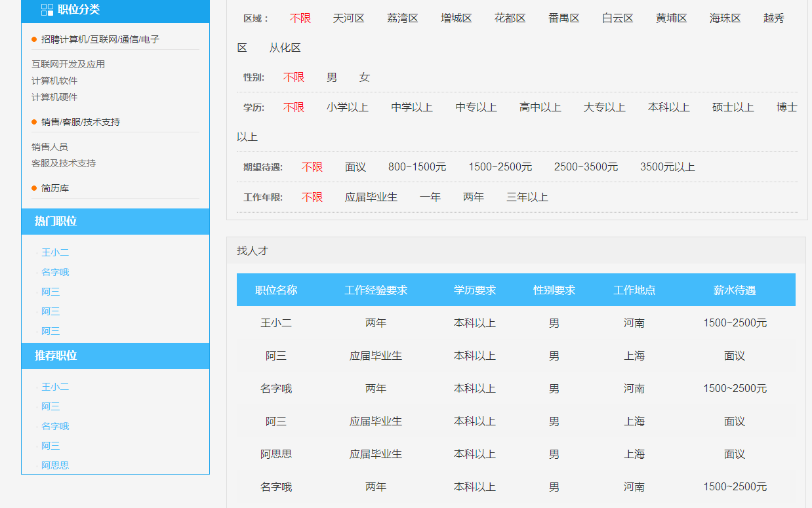Click the 薪水待遇 column header
This screenshot has height=508, width=812.
point(735,290)
